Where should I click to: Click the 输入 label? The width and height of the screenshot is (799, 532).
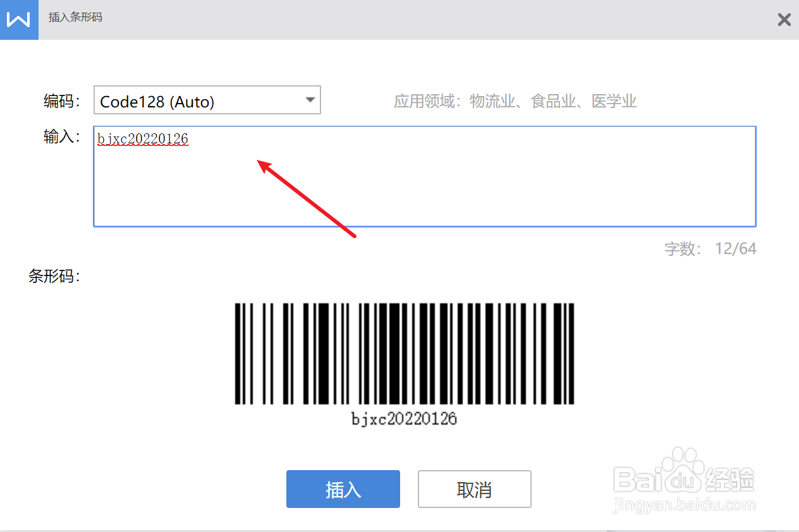point(62,136)
